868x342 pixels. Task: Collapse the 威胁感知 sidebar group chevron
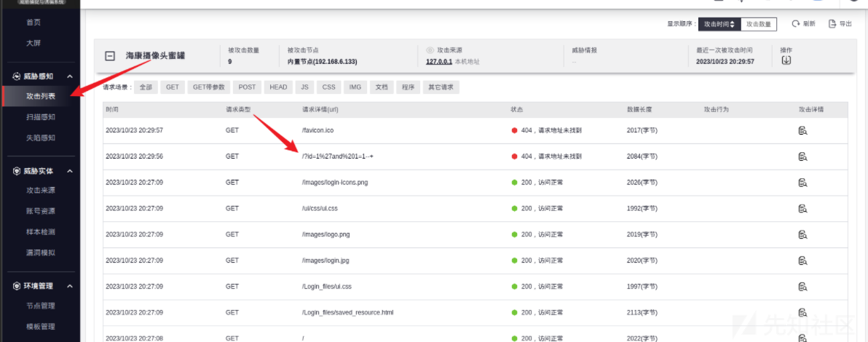(x=70, y=76)
